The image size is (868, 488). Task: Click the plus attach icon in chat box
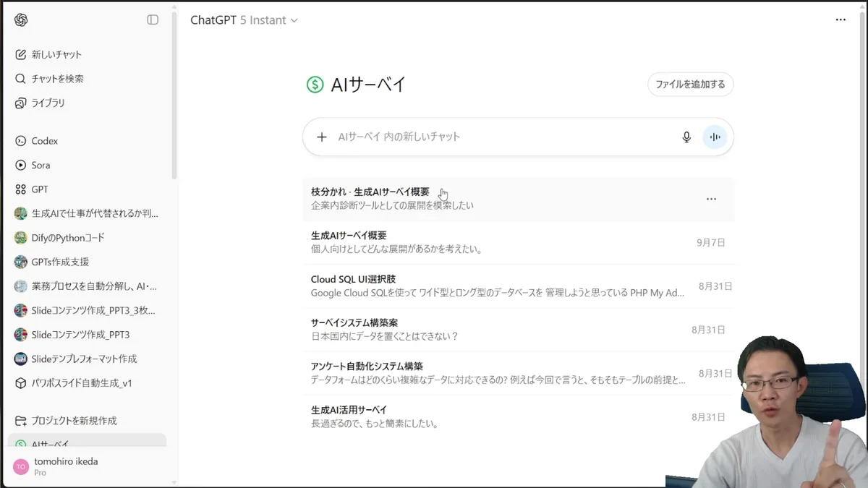point(322,137)
